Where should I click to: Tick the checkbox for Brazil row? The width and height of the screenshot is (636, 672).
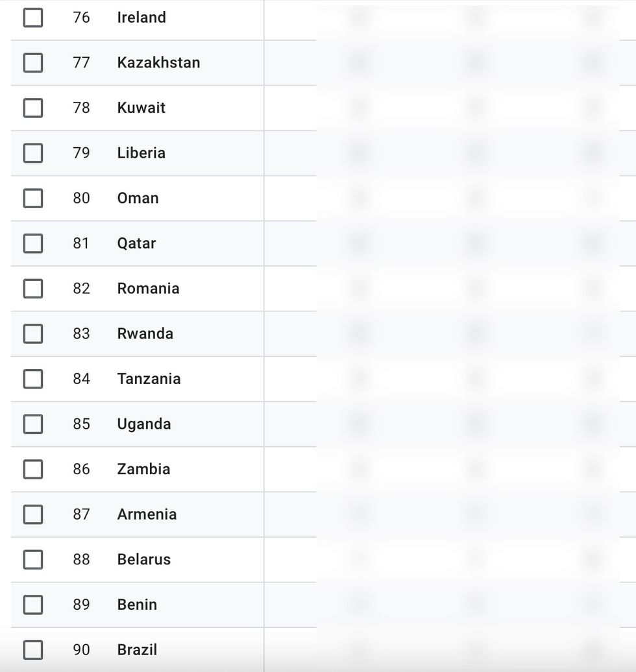pos(33,649)
